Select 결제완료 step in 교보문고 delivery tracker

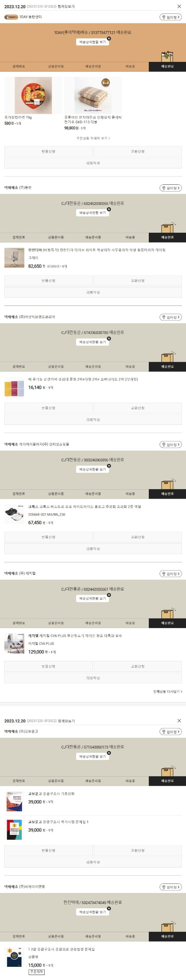pos(19,781)
